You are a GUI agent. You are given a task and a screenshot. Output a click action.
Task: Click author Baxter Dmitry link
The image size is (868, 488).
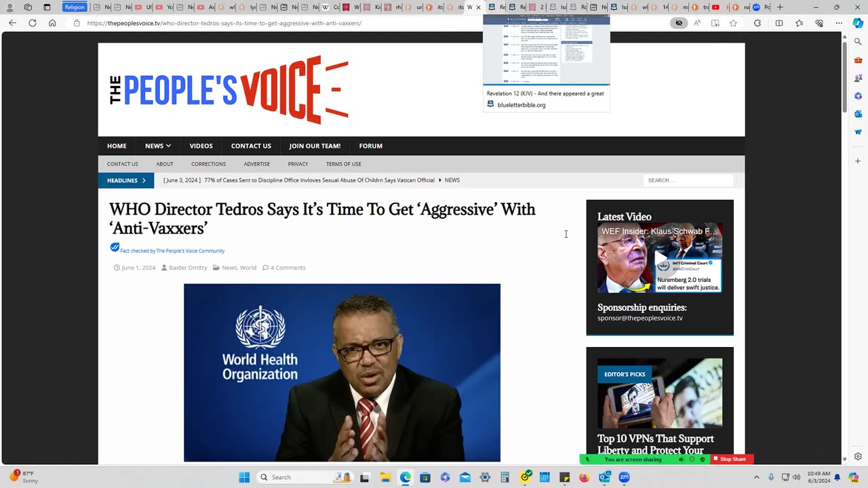point(188,268)
